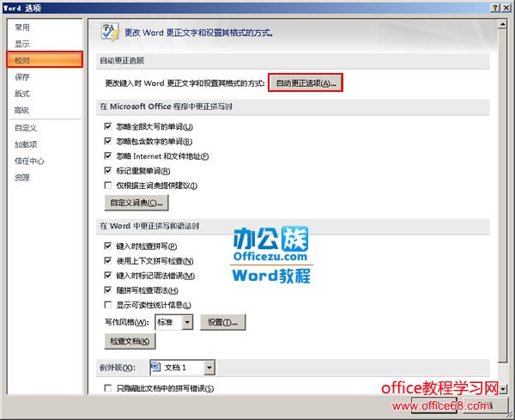The image size is (515, 420).
Task: Click the scrollbar up arrow
Action: (x=502, y=24)
